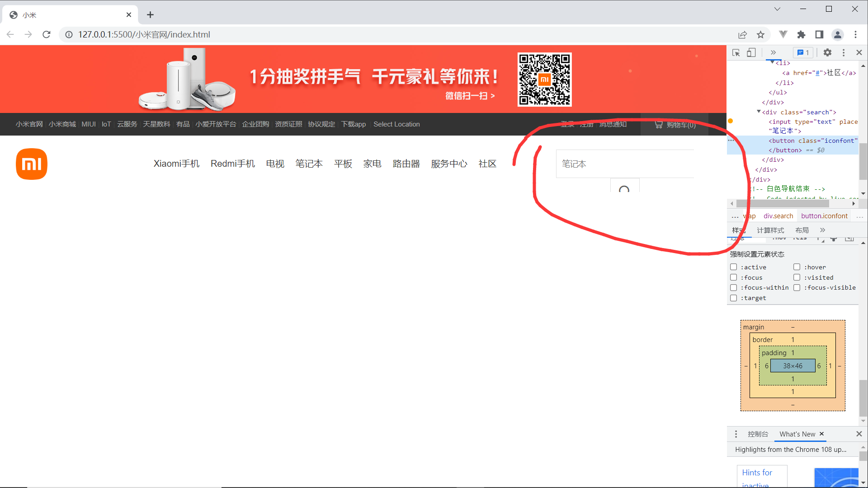Expand the selected button node ellipsis

[x=731, y=141]
